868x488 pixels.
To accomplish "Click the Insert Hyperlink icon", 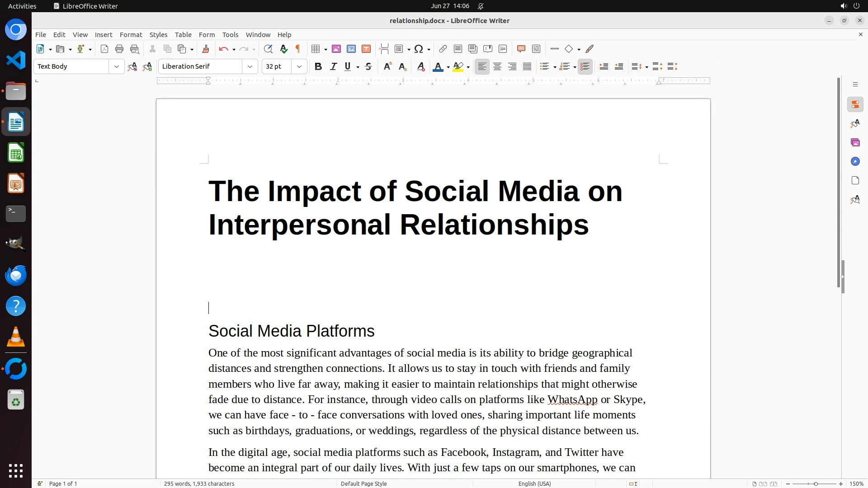I will (x=443, y=49).
